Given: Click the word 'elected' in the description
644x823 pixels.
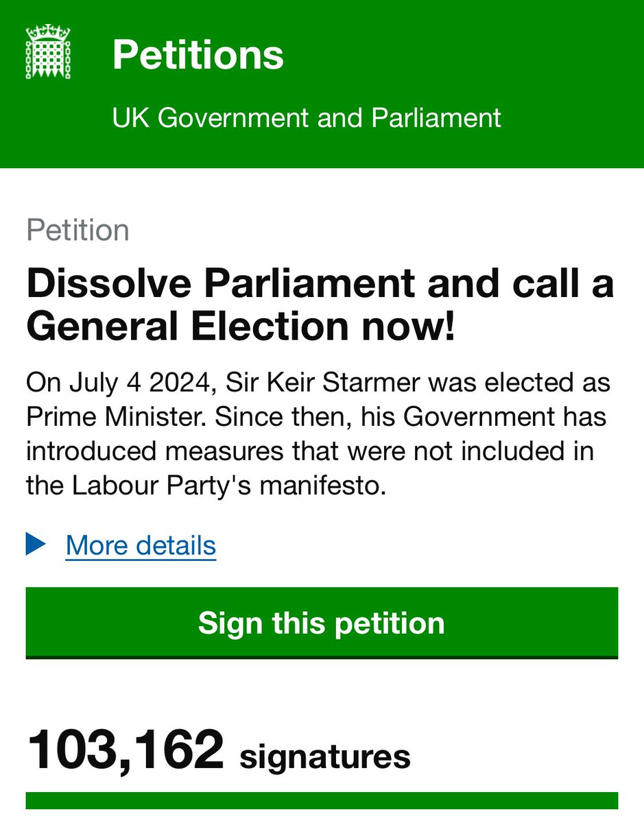Looking at the screenshot, I should 536,382.
